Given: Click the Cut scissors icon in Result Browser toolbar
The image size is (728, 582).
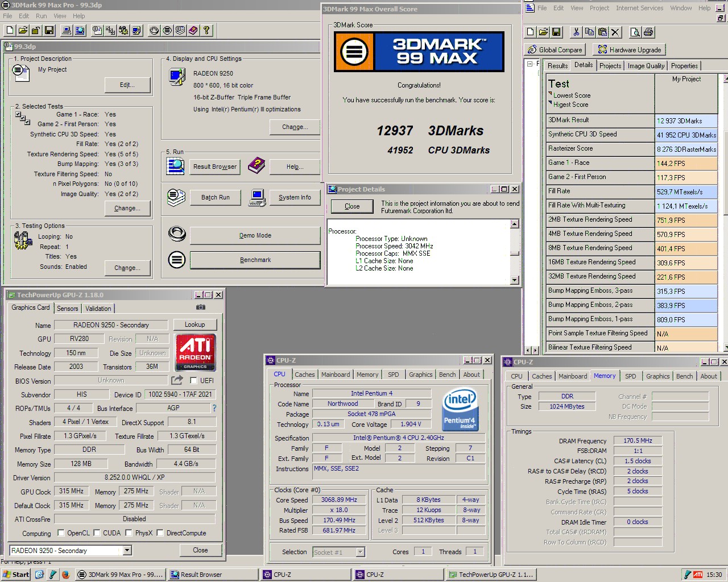Looking at the screenshot, I should pos(576,32).
